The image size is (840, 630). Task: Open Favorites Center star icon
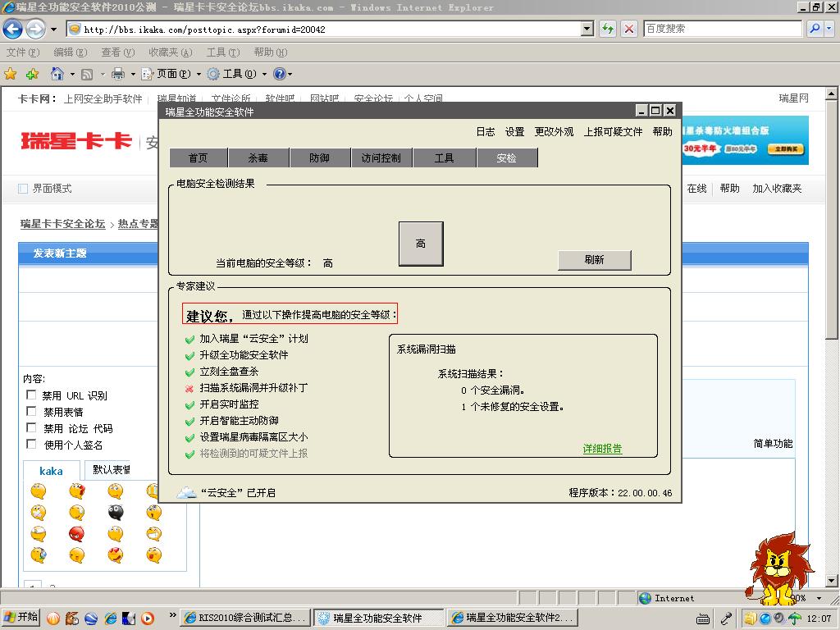pyautogui.click(x=10, y=74)
